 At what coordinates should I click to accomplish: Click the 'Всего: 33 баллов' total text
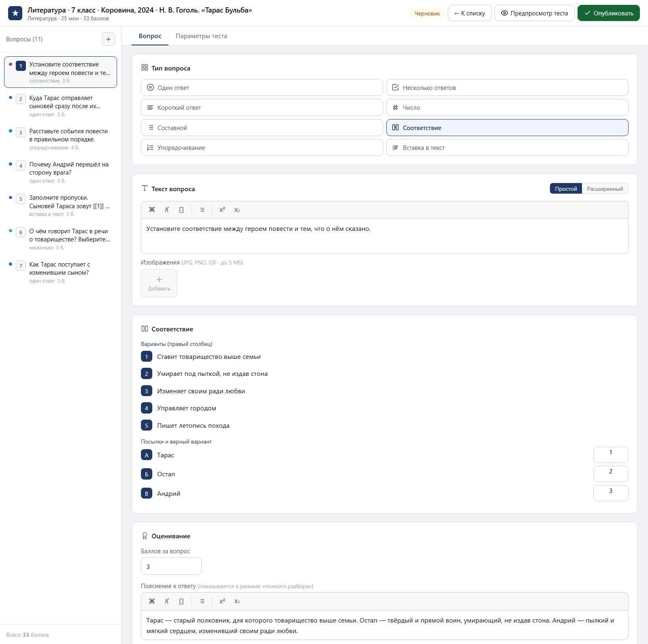28,635
